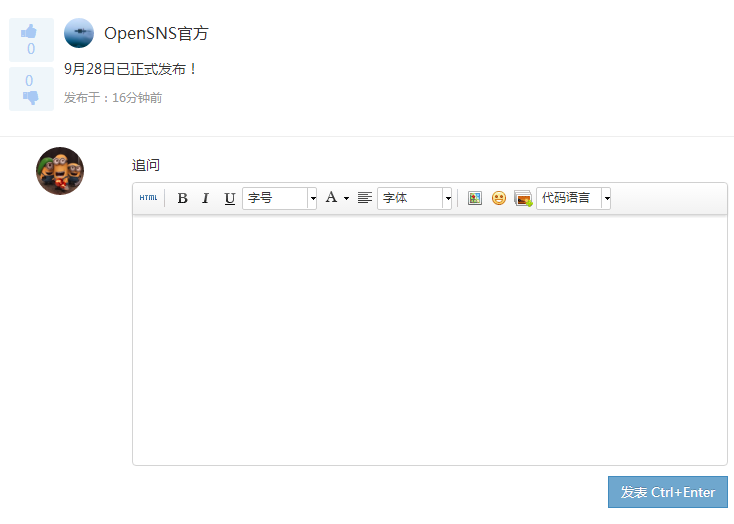Image resolution: width=734 pixels, height=524 pixels.
Task: Open the emoticon smiley picker
Action: 499,198
